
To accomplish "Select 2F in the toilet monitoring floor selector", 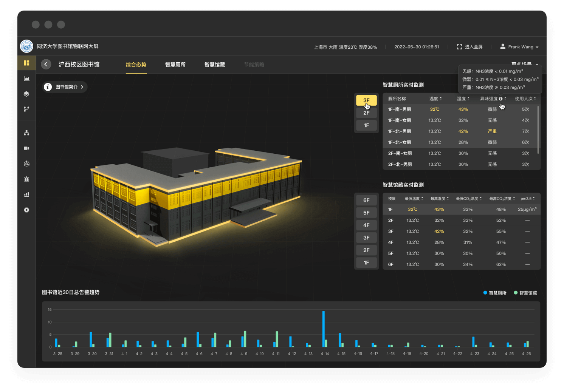I will [x=366, y=113].
